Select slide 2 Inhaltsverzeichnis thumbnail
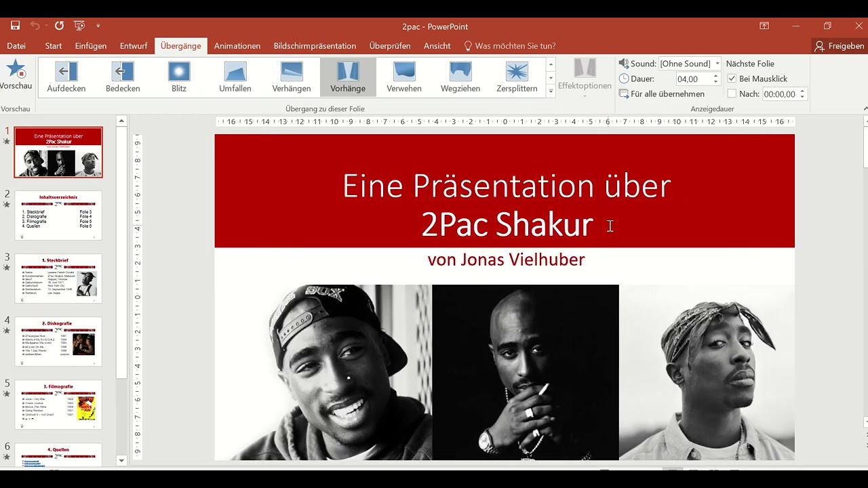 [x=58, y=216]
